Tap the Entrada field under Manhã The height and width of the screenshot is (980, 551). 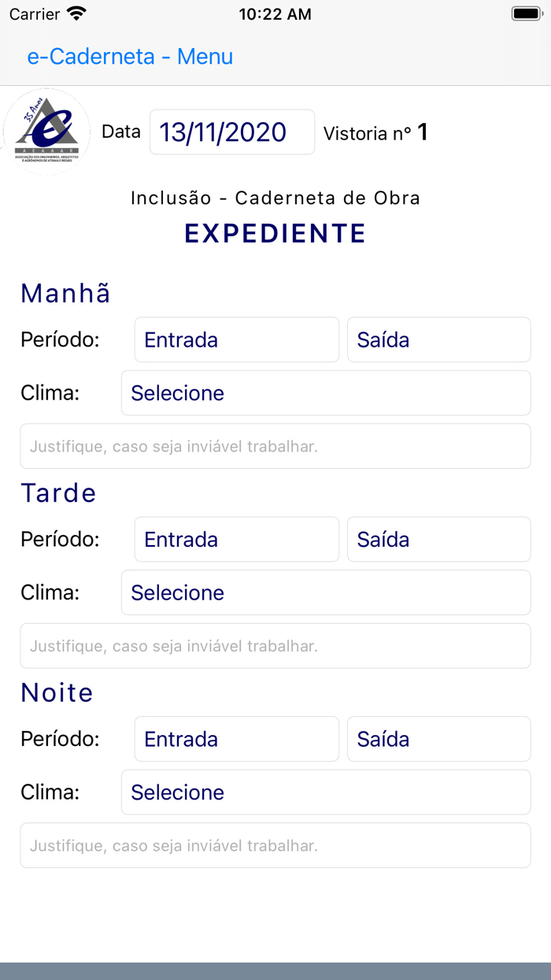point(236,340)
